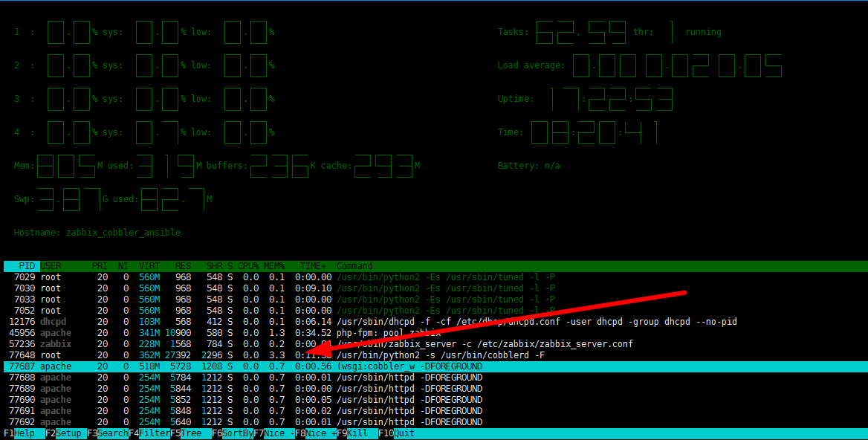Select process row with PID 7029
868x440 pixels.
(434, 277)
